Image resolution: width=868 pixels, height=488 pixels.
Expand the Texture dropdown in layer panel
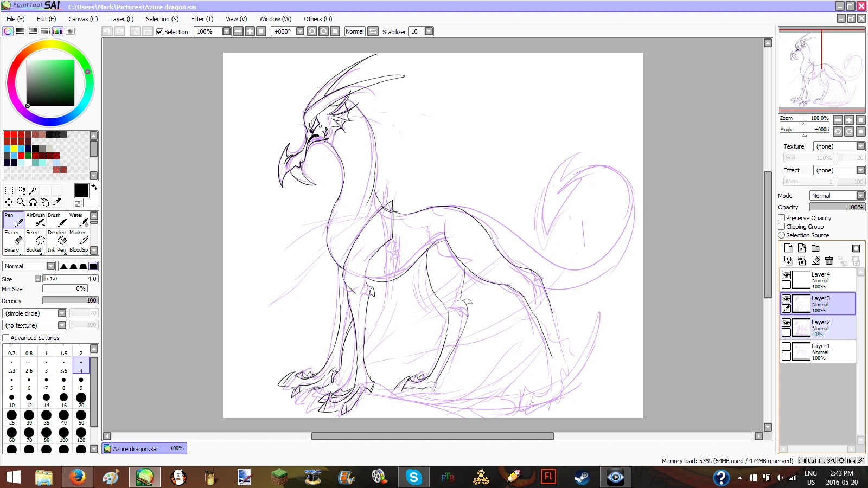(x=860, y=146)
